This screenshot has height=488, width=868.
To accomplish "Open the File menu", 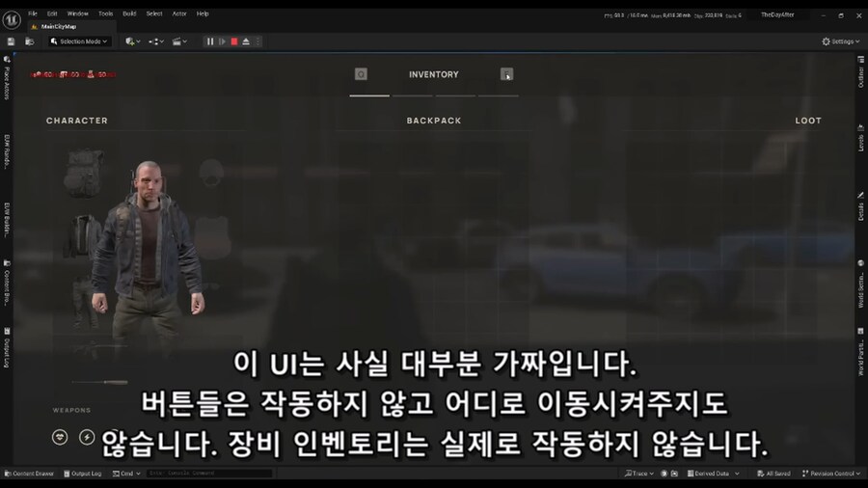I will (33, 14).
